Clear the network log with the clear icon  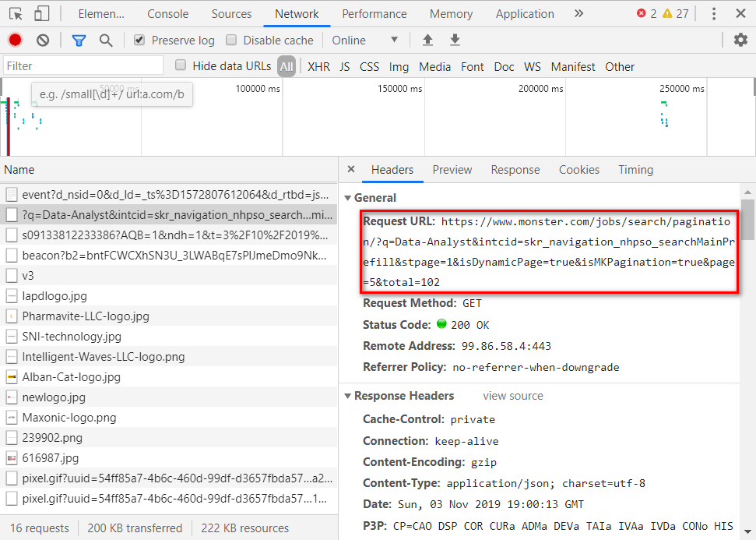tap(43, 40)
